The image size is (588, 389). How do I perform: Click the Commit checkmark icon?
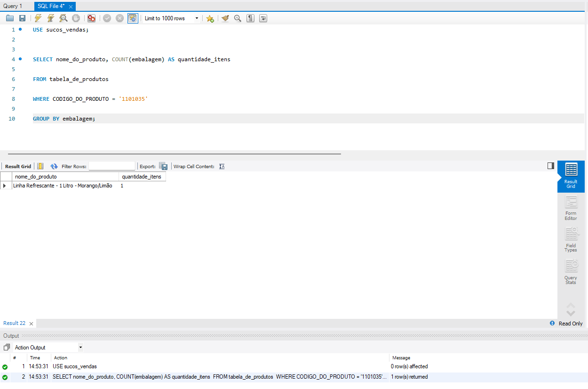[107, 18]
